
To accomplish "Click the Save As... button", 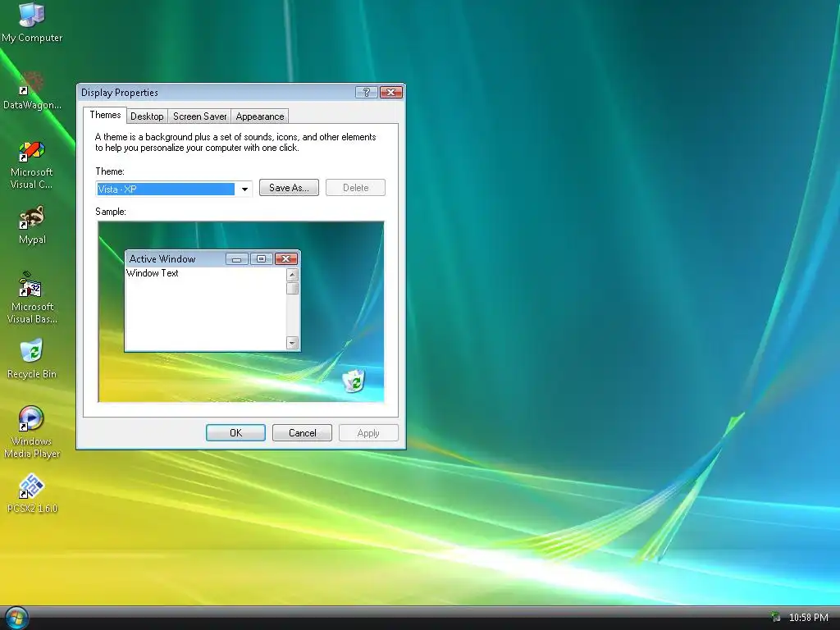I will [x=289, y=188].
